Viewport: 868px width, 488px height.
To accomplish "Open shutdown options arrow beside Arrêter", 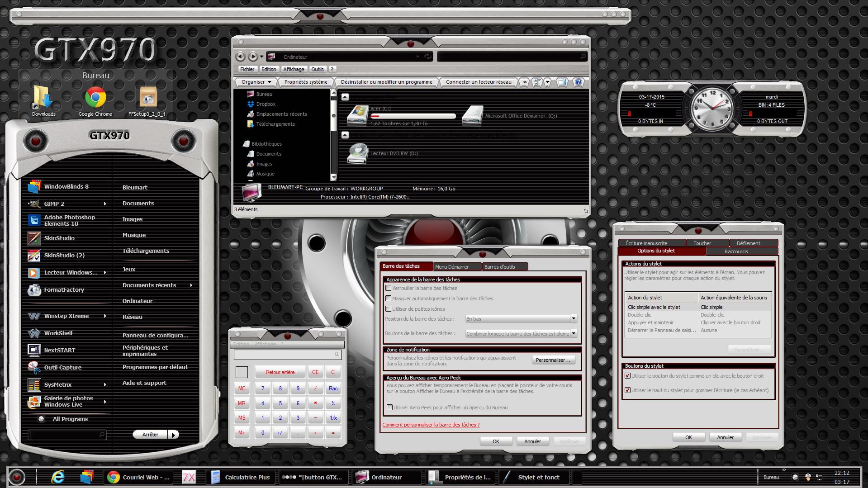I will tap(174, 435).
